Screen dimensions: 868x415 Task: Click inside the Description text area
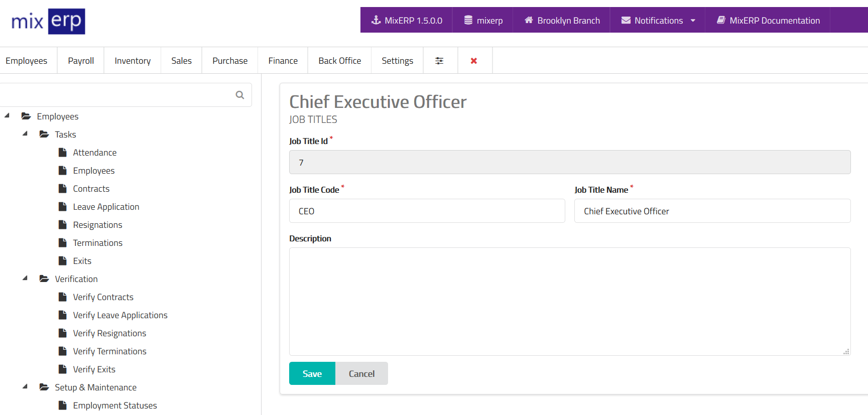click(x=569, y=301)
